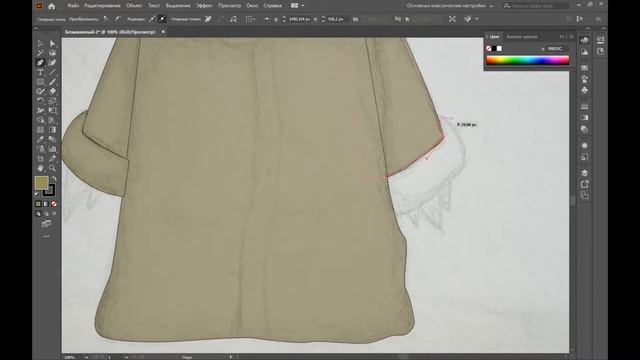The width and height of the screenshot is (640, 360).
Task: Select the Selection (black arrow) tool
Action: pos(40,43)
